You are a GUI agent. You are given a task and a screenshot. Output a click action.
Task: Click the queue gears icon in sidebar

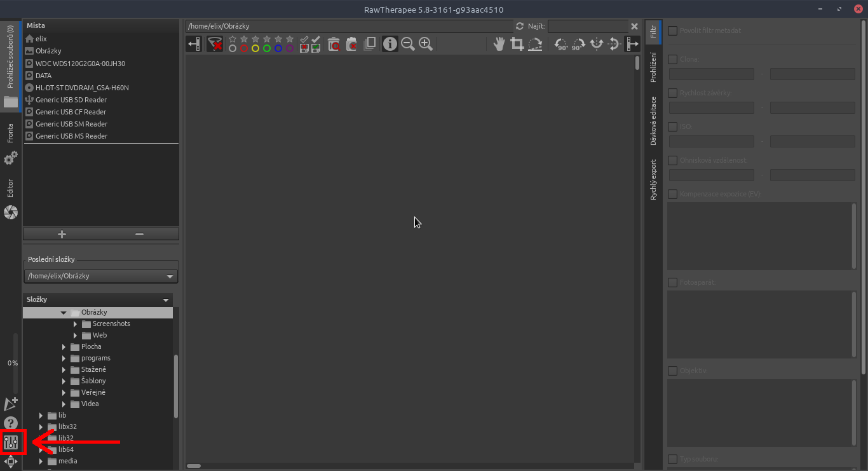pyautogui.click(x=11, y=158)
